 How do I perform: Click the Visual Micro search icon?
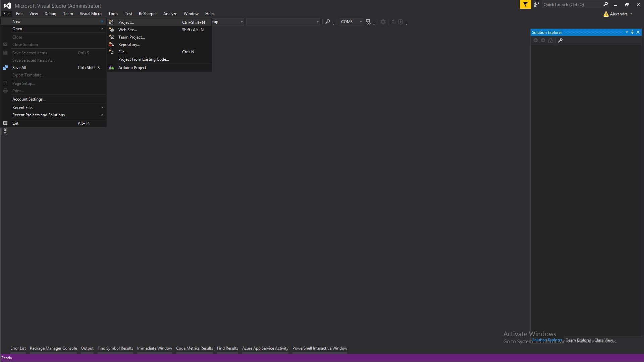pos(328,21)
